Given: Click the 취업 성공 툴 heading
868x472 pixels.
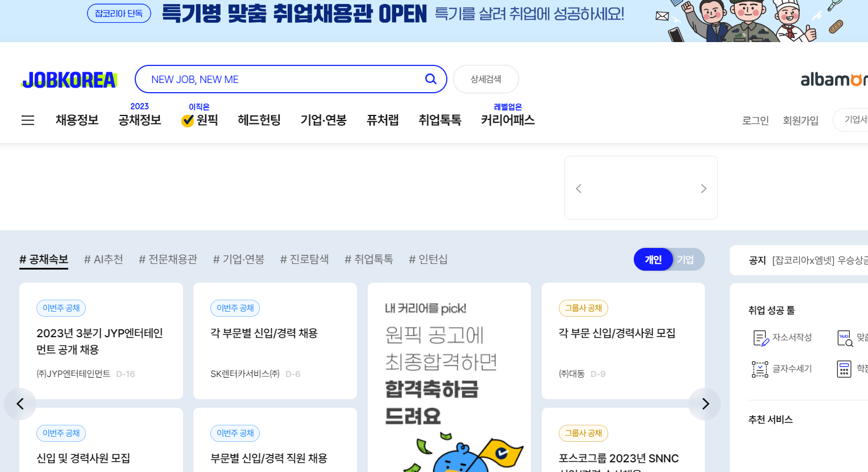Looking at the screenshot, I should (771, 310).
